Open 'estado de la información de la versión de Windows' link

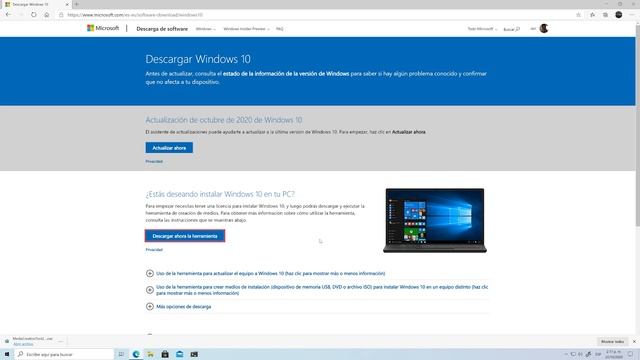tap(286, 74)
